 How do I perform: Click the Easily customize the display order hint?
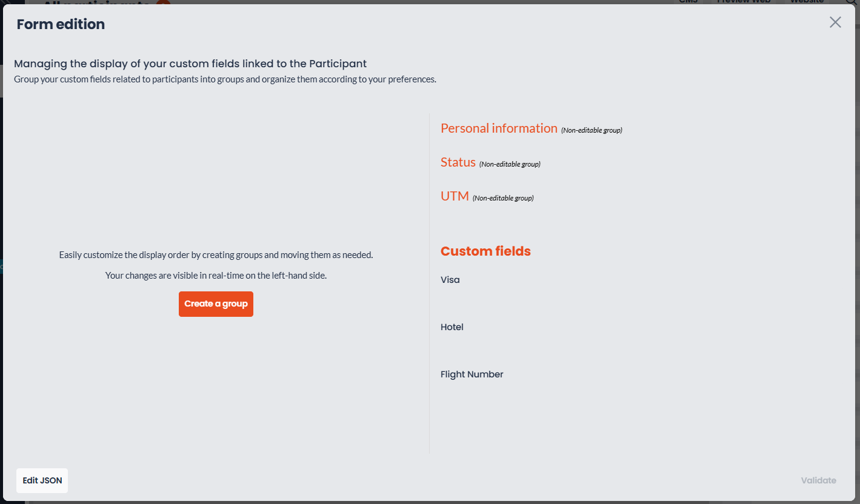(x=216, y=255)
